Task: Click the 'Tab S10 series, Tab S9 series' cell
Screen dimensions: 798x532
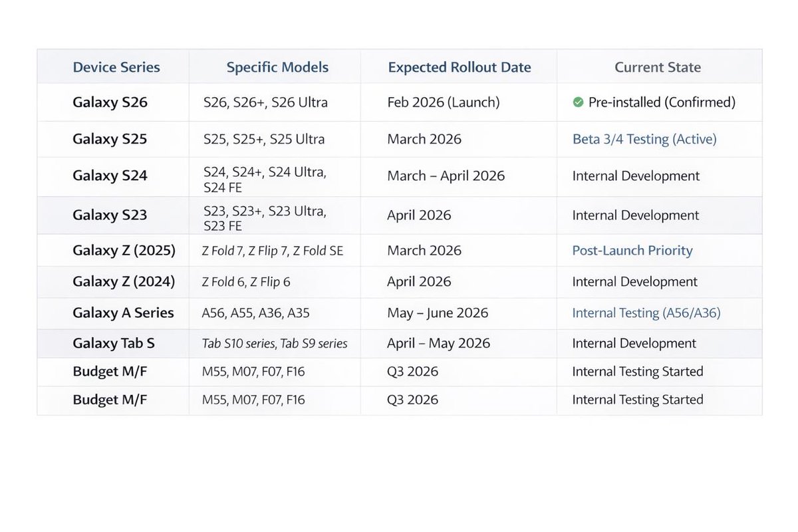Action: click(275, 344)
